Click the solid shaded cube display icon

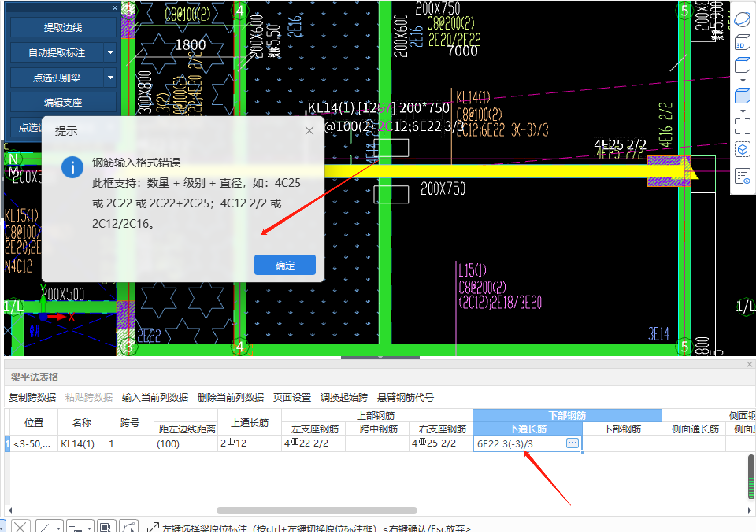pyautogui.click(x=742, y=96)
